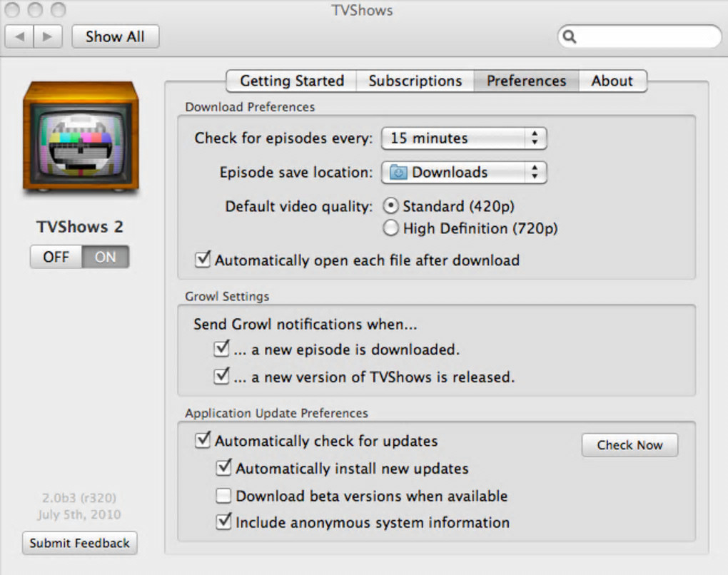Open the Episode save location Downloads dropdown
Screen dimensions: 728x575
click(464, 173)
